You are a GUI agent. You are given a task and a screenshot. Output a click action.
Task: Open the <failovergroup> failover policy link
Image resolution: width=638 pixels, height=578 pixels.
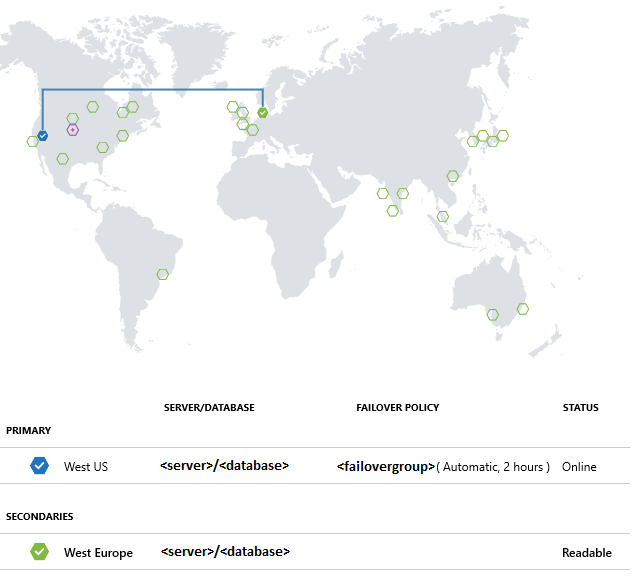[386, 467]
